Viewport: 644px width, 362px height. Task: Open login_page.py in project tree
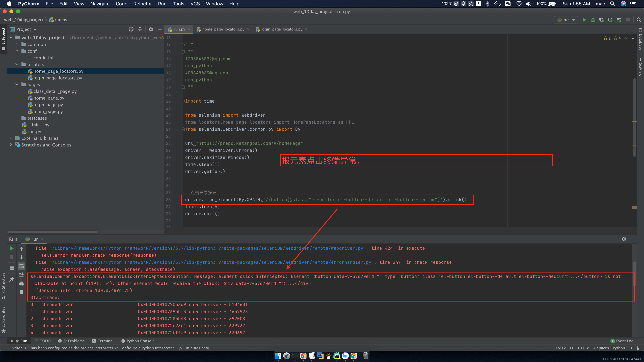48,105
